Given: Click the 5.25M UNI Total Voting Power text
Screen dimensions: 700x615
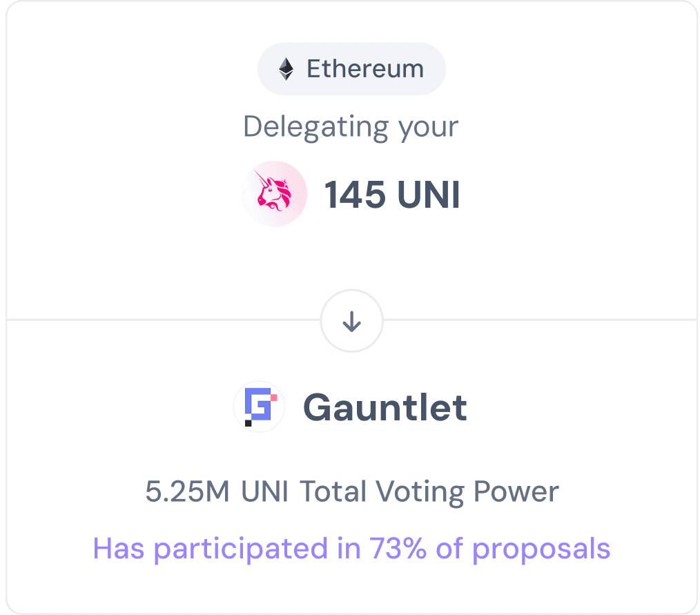Looking at the screenshot, I should [x=352, y=492].
